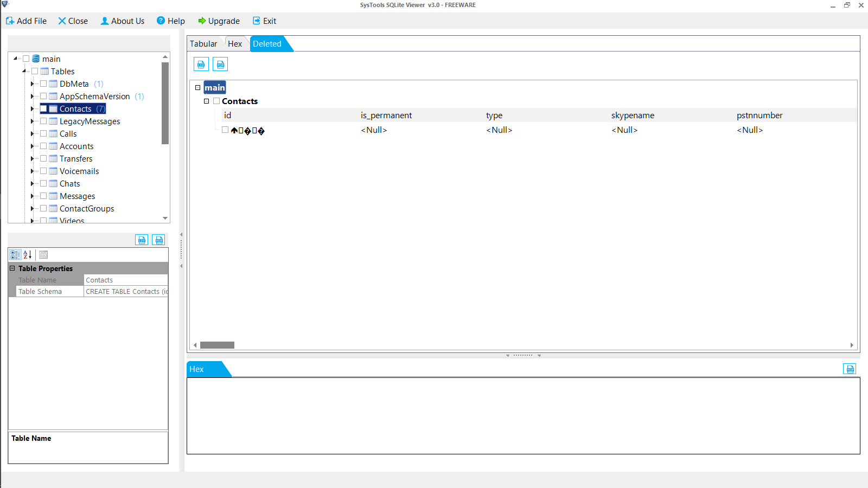Collapse main node in Deleted view
The height and width of the screenshot is (488, 868).
click(x=198, y=87)
